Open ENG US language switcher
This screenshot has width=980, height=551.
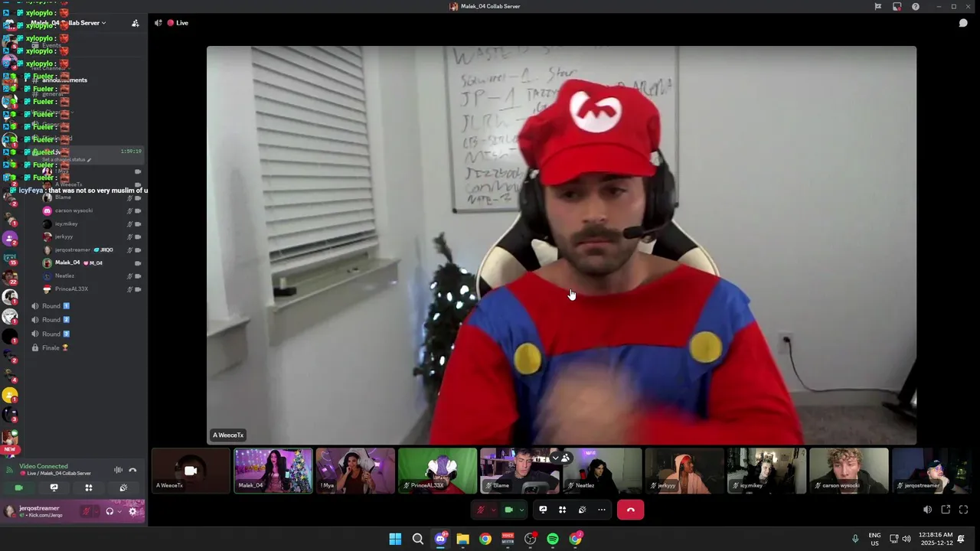(874, 539)
